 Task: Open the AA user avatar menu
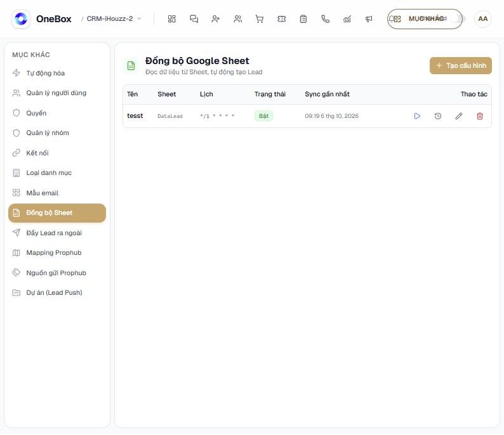click(483, 19)
